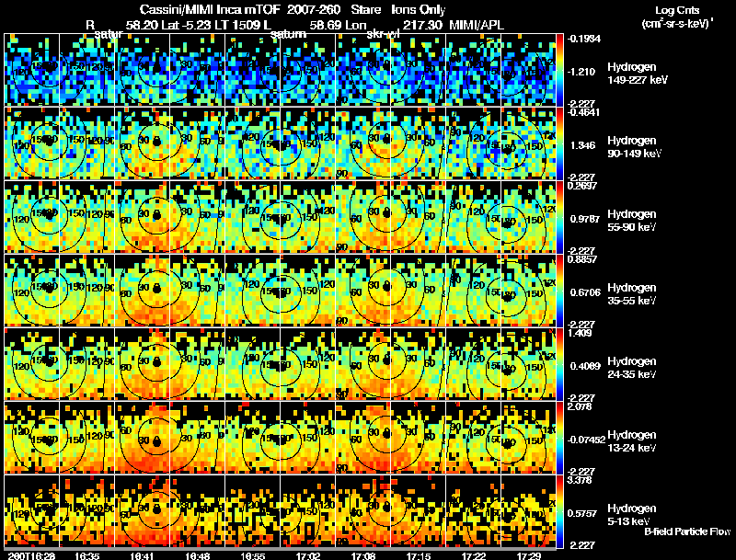Click the 1.346 scale value
Screen dimensions: 736x560
582,145
